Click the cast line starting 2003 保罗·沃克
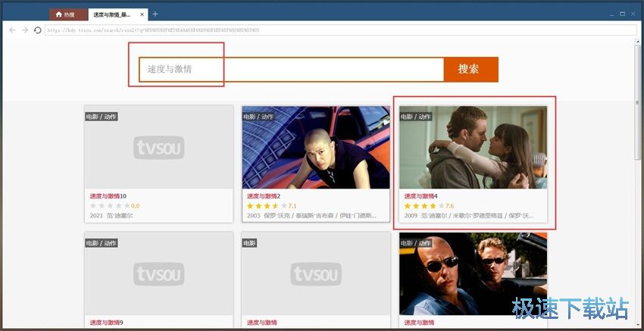 pyautogui.click(x=311, y=216)
